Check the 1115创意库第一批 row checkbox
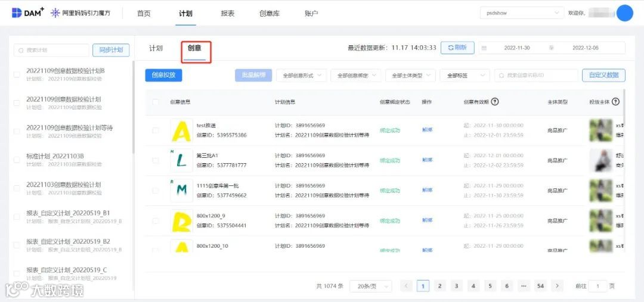644x302 pixels. pos(156,191)
